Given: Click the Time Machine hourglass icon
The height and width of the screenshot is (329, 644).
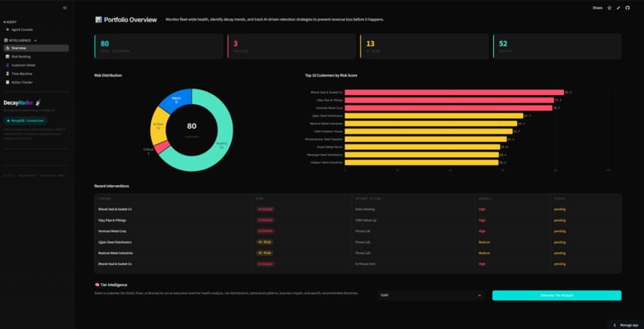Looking at the screenshot, I should coord(7,73).
